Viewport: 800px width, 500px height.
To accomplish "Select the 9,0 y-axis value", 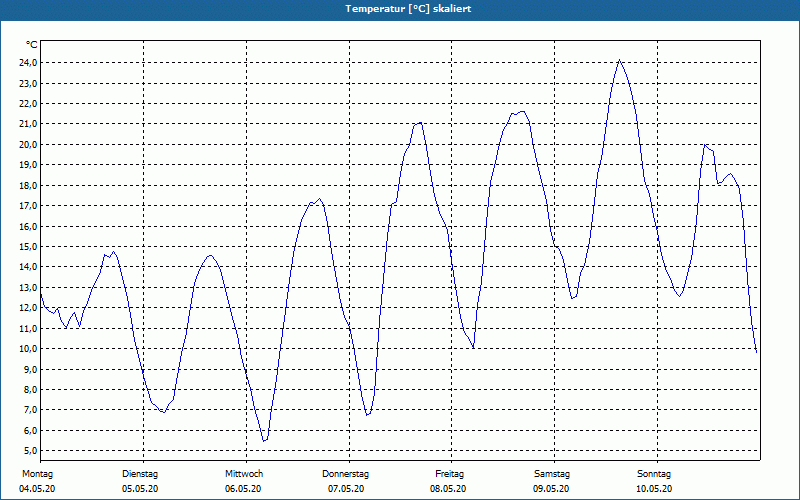I will [x=30, y=369].
